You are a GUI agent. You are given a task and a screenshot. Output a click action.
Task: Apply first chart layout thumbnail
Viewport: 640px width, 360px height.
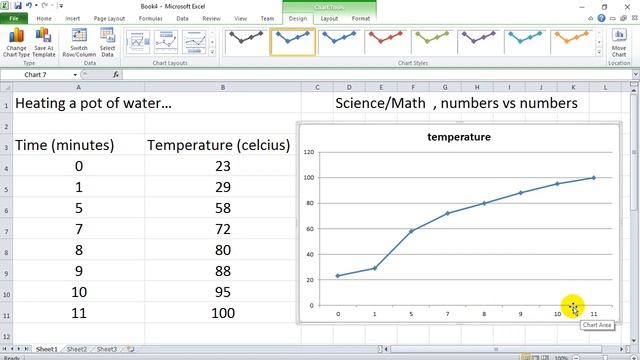click(x=138, y=41)
